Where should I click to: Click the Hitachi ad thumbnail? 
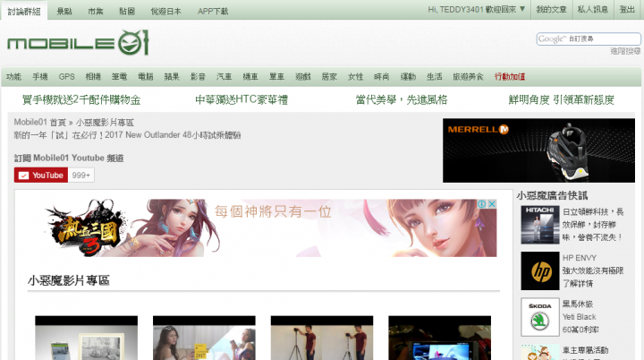(x=540, y=225)
